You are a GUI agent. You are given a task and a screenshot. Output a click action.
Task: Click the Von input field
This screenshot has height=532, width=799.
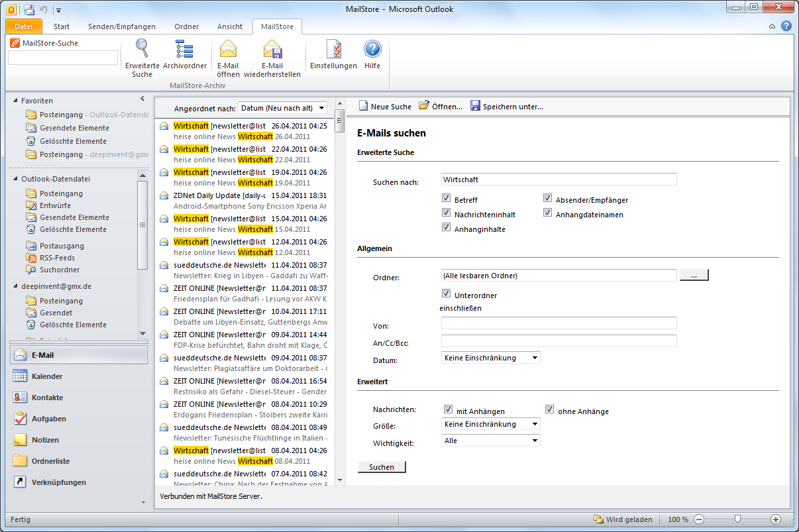[x=559, y=323]
